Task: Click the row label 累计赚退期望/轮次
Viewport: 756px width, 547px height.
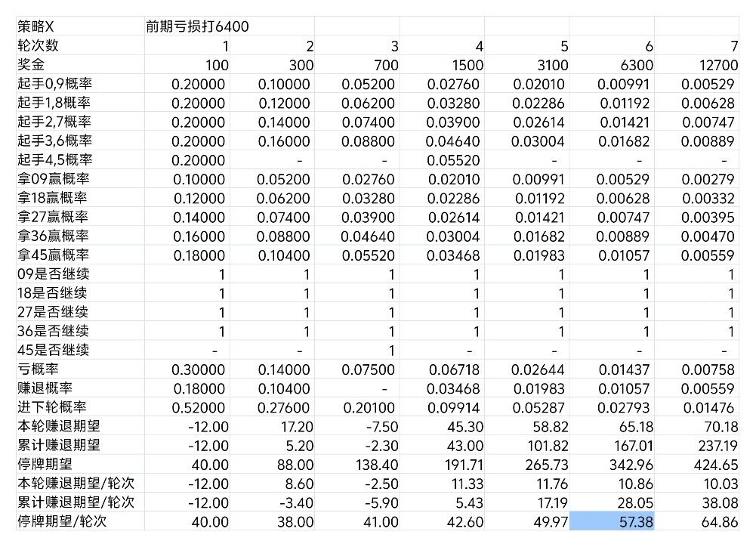Action: coord(76,502)
